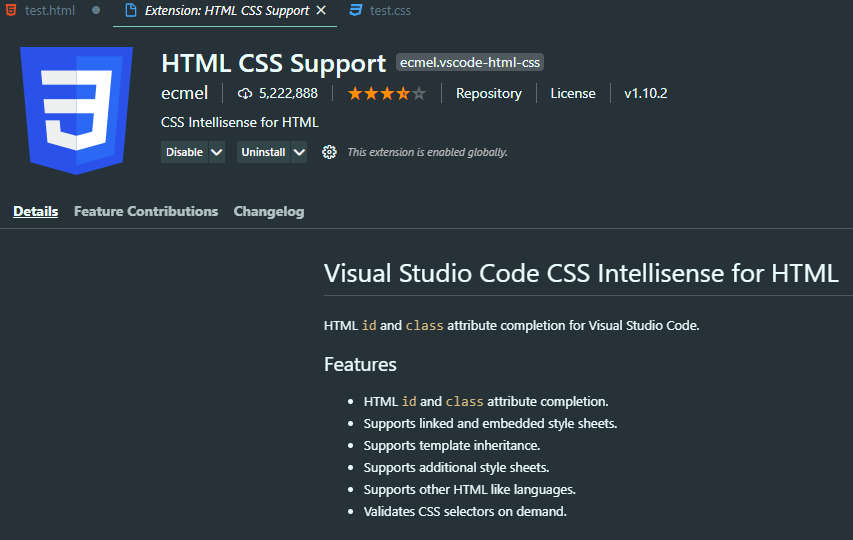Screen dimensions: 853x540
Task: Click the 5,222,888 install count
Action: (288, 94)
